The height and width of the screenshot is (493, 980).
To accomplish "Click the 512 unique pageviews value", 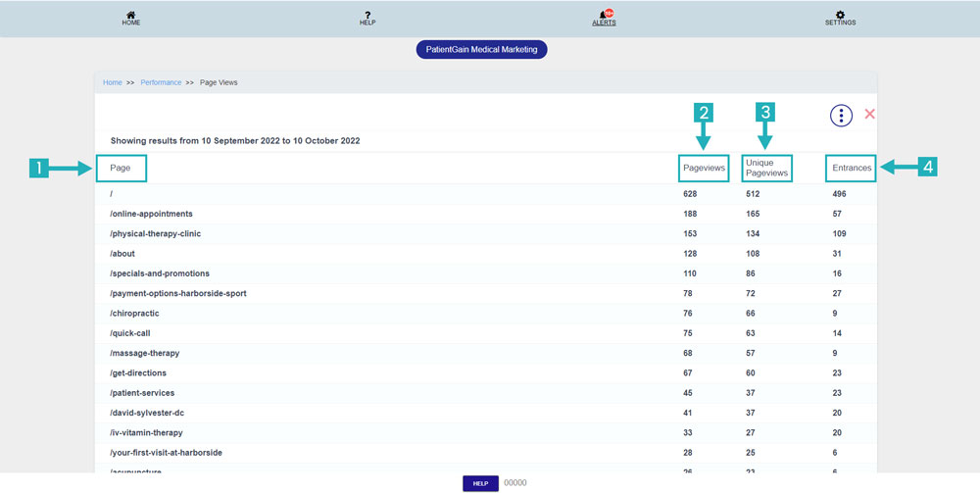I will (753, 194).
